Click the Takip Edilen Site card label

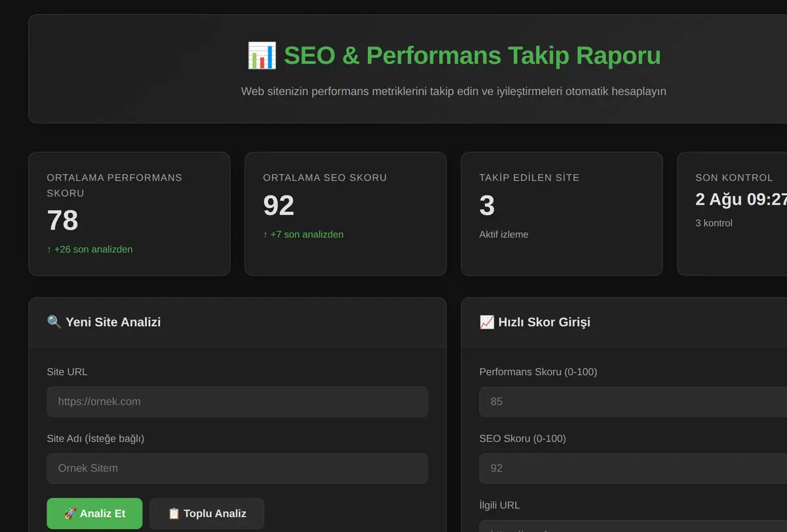click(529, 178)
